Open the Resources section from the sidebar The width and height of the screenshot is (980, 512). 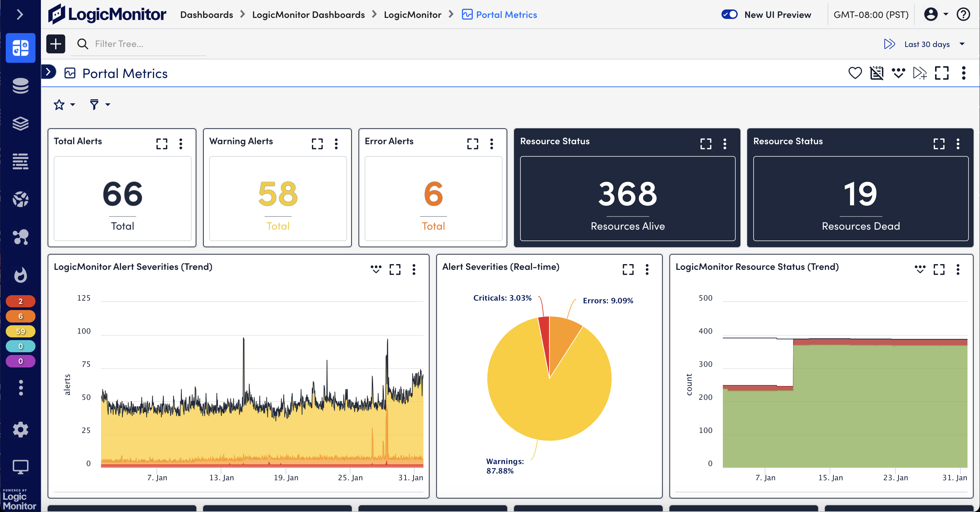tap(20, 86)
